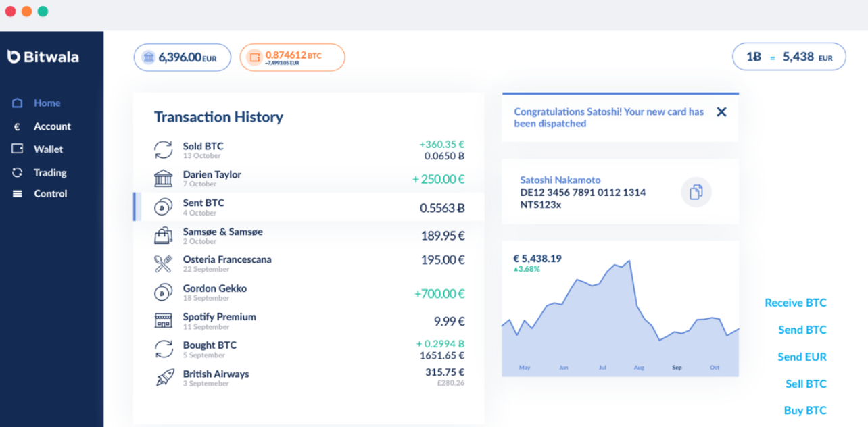The height and width of the screenshot is (427, 868).
Task: Click the shopping bag icon for Samsøe & Samsøe
Action: 164,236
